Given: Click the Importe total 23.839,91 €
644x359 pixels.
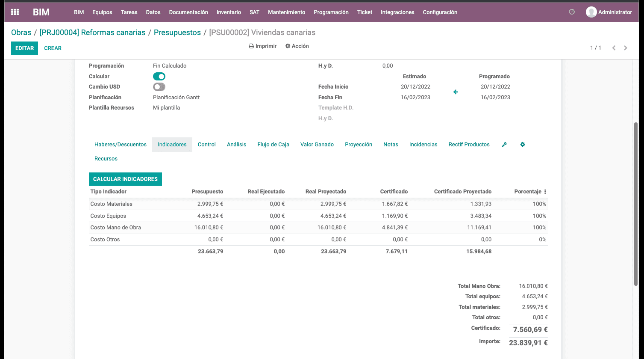Looking at the screenshot, I should (528, 343).
